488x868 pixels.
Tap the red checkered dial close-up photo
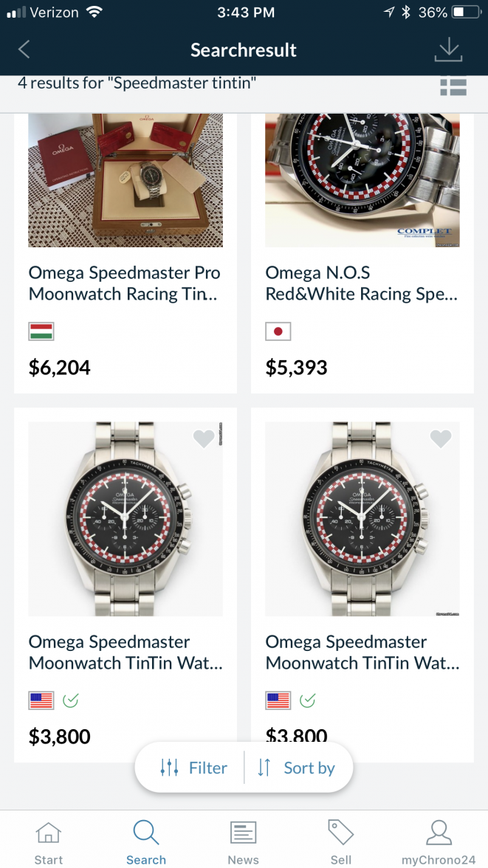coord(362,180)
